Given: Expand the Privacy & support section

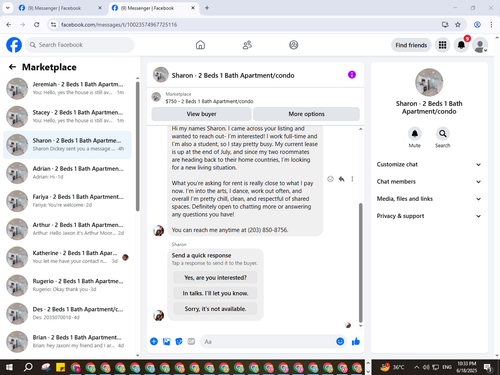Looking at the screenshot, I should pos(429,216).
